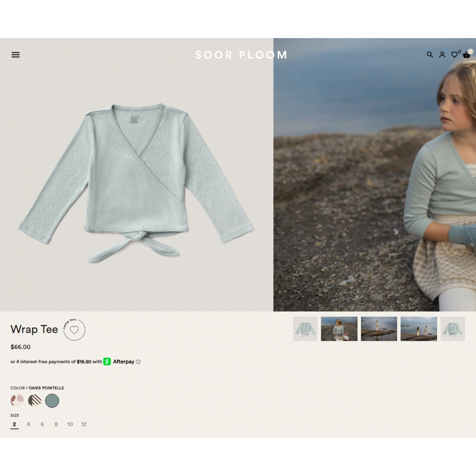Choose size 12

(84, 424)
